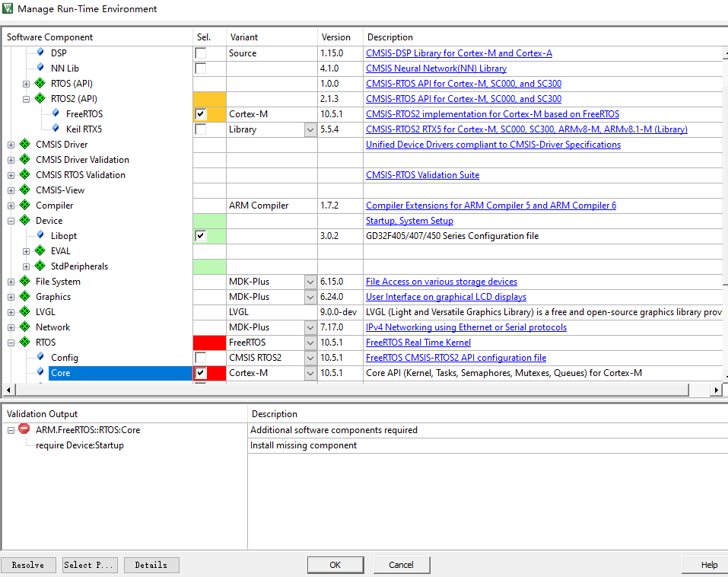728x577 pixels.
Task: Cancel the Run-Time Environment dialog
Action: [401, 565]
